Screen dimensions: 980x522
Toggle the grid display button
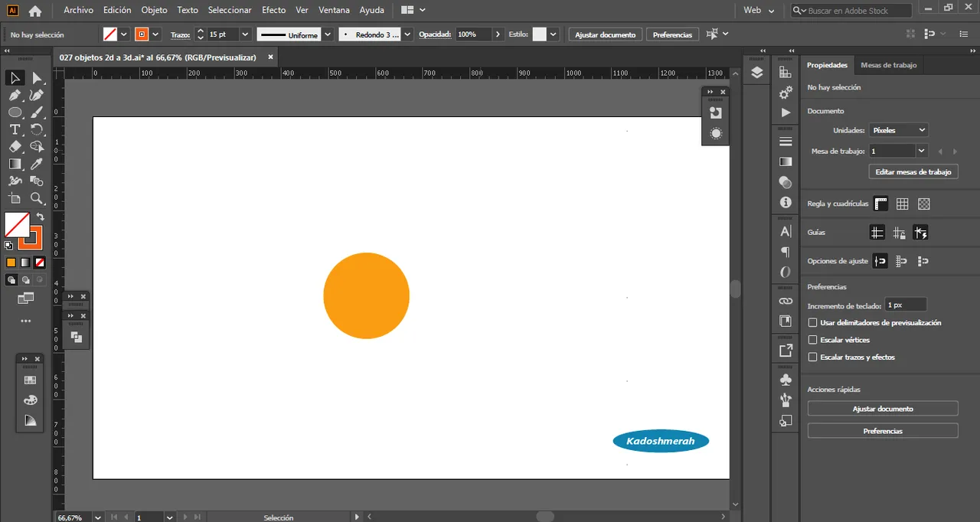[903, 204]
